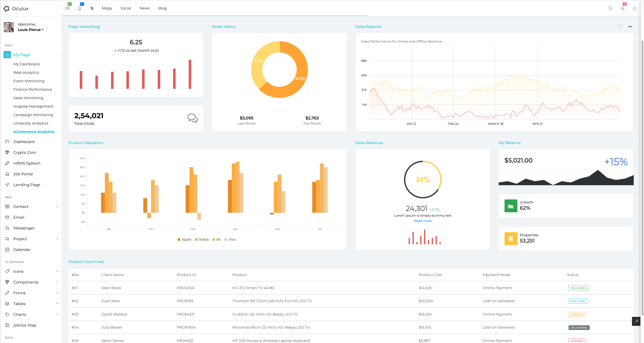Screen dimensions: 644x343
Task: Click the DELIVERING badge for Julia Bower
Action: 579,328
